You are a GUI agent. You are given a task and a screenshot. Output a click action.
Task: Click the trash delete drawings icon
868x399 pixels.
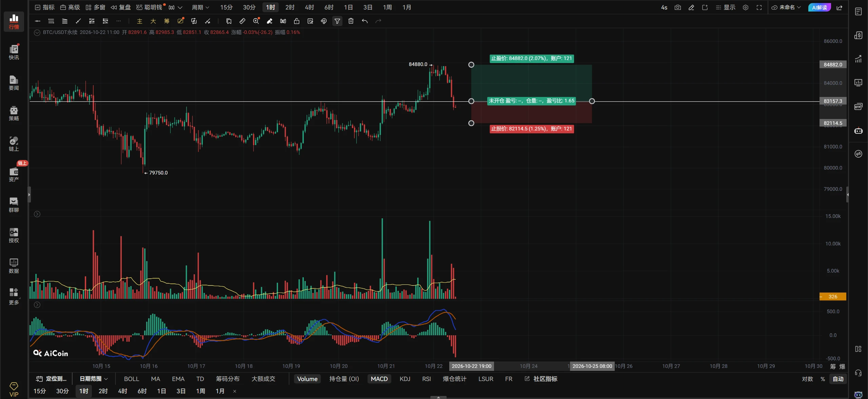tap(351, 21)
